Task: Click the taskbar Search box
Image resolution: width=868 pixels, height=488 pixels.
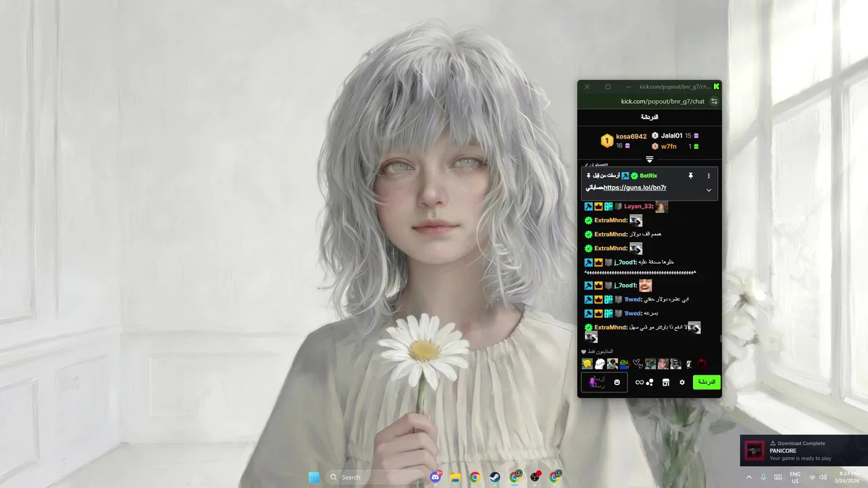Action: [375, 477]
